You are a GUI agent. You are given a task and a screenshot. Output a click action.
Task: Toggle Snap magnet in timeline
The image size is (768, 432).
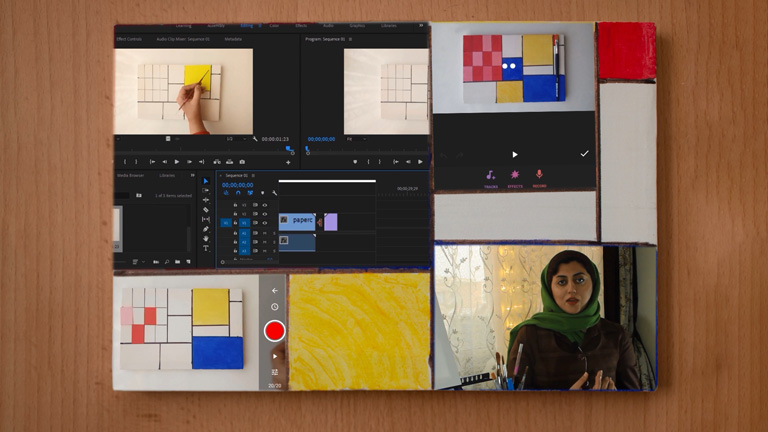[238, 193]
